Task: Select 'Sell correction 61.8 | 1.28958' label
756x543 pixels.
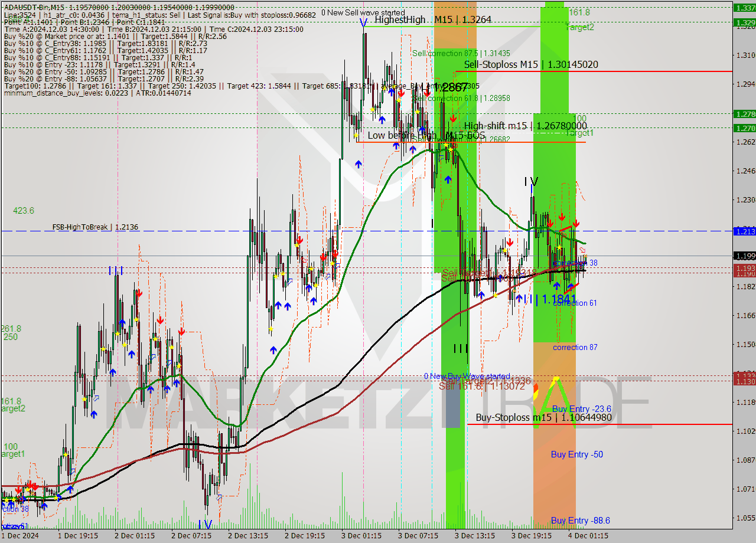Action: click(461, 98)
